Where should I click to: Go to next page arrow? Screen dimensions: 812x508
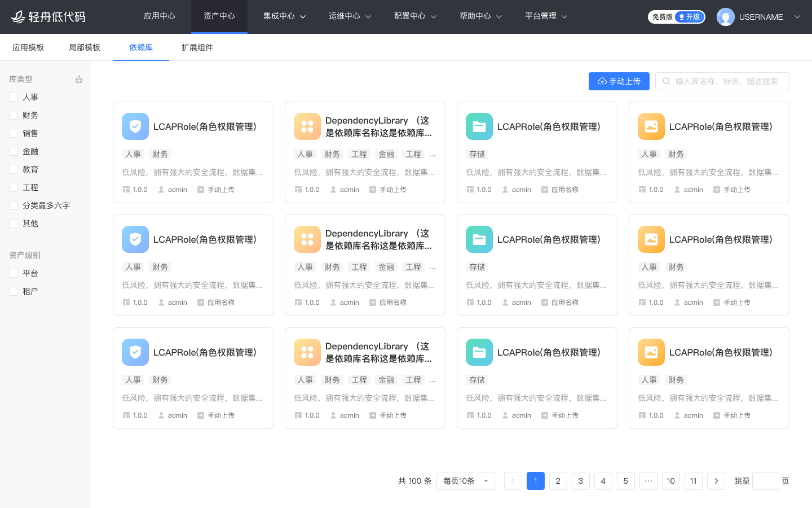point(716,481)
